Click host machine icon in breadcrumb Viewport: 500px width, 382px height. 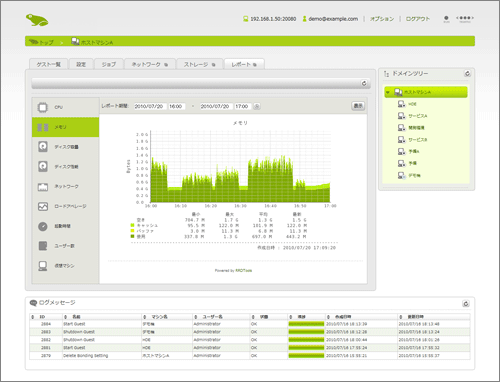[75, 41]
